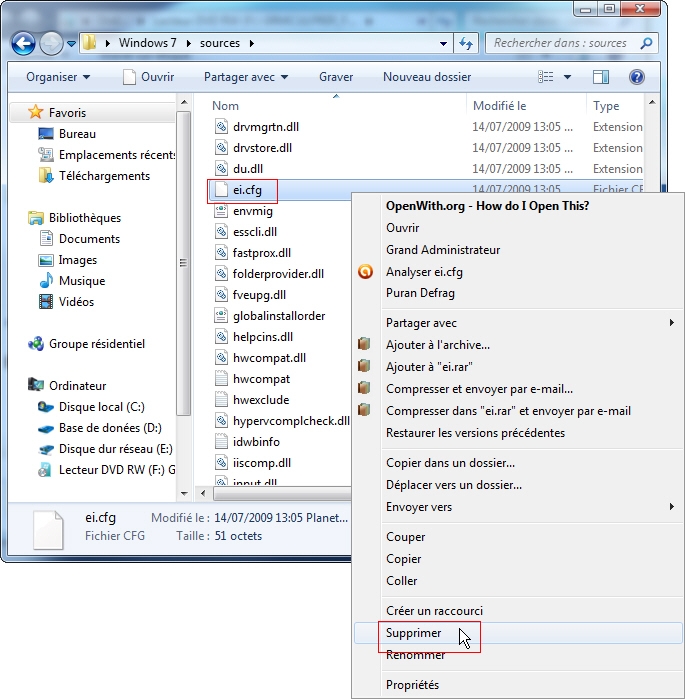The height and width of the screenshot is (699, 685).
Task: Choose 'Analyser ei.cfg' in context menu
Action: point(424,271)
